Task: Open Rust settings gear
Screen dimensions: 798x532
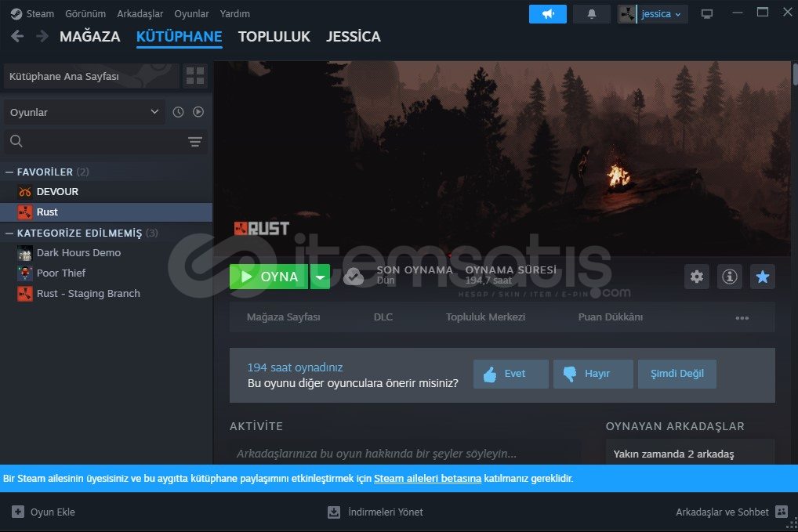Action: pyautogui.click(x=697, y=277)
